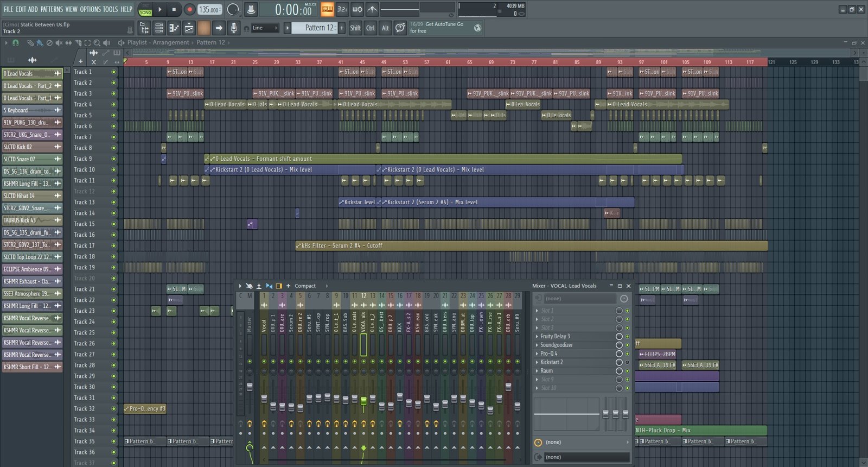
Task: Toggle typing keyboard to piano icon
Action: tap(327, 9)
